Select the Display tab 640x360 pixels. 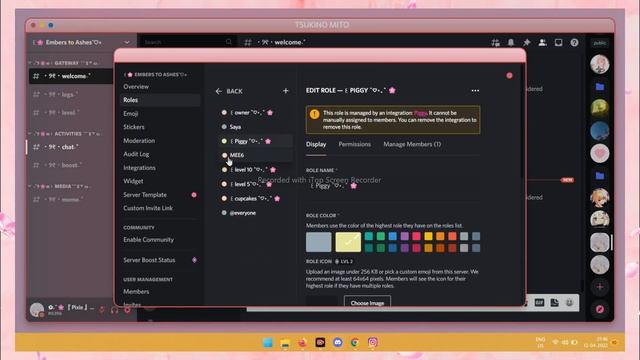pos(316,144)
